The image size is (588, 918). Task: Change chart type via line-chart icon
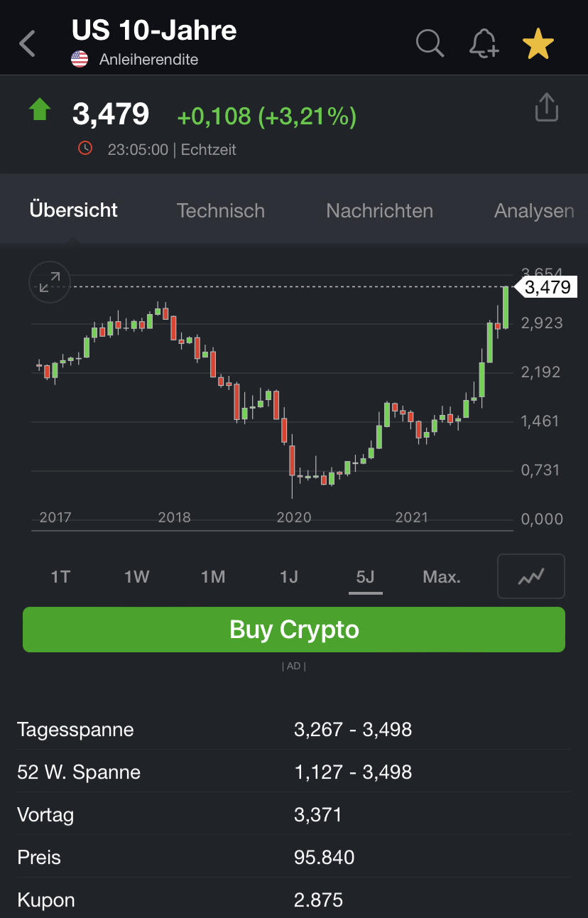531,576
